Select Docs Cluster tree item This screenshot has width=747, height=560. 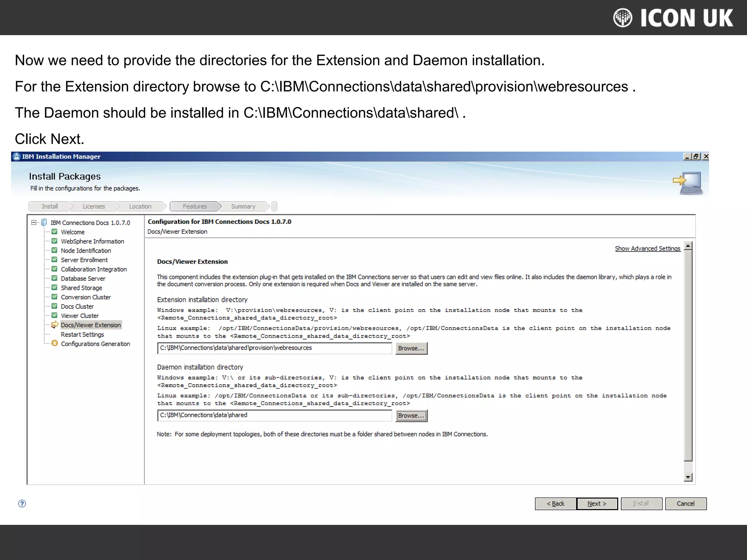tap(77, 306)
